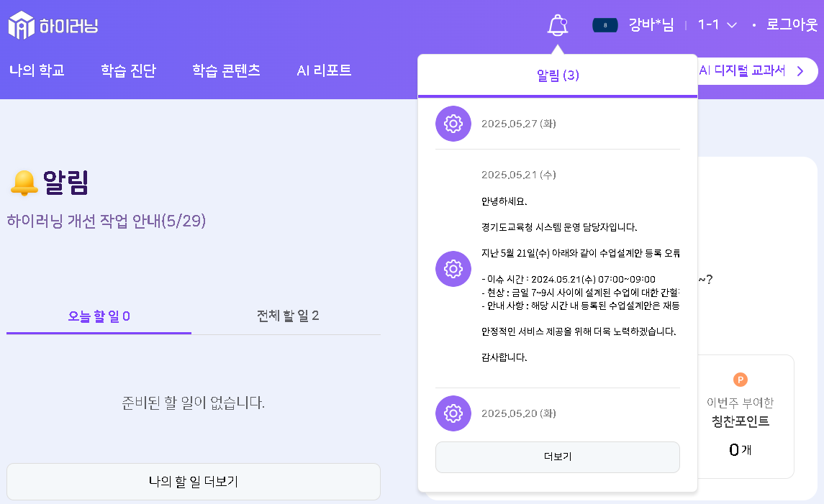Click the 로그아웃 link
824x504 pixels.
click(792, 25)
